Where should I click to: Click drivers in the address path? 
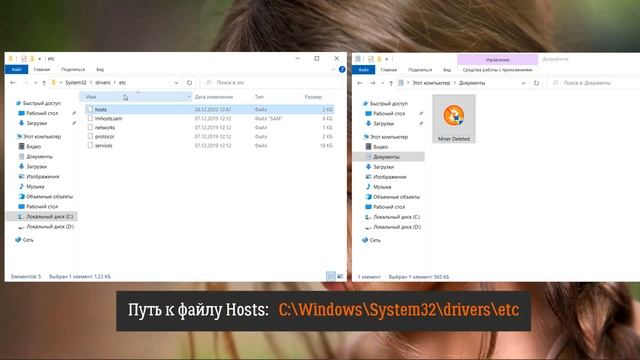point(103,82)
